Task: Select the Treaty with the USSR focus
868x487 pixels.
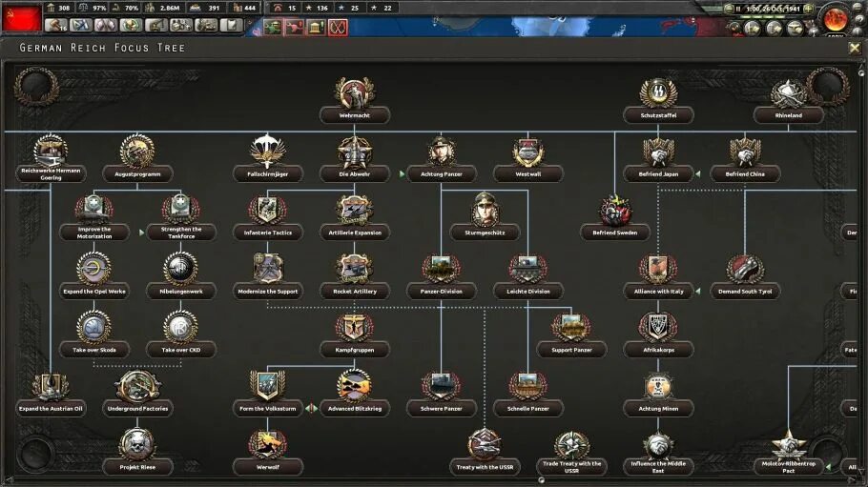Action: click(485, 453)
